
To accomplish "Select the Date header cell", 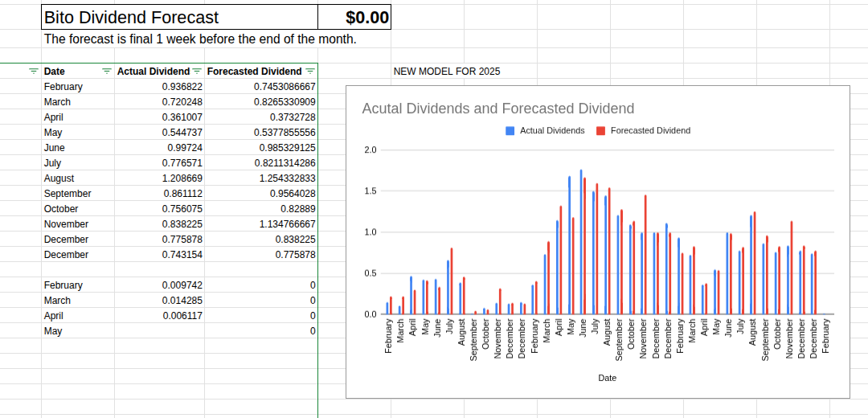I will point(78,72).
